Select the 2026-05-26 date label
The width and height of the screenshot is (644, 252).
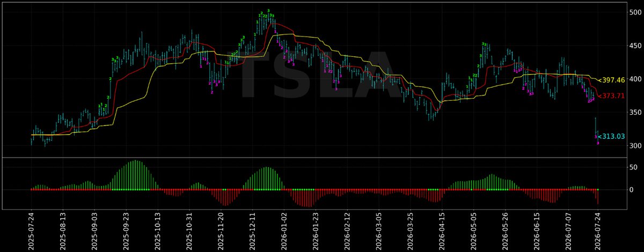(x=506, y=231)
